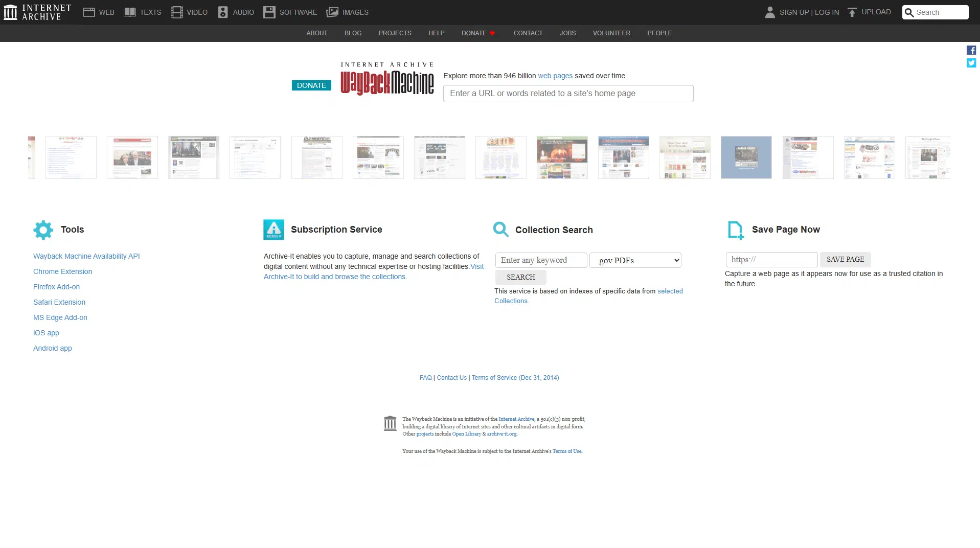Open the Web section icon

89,12
